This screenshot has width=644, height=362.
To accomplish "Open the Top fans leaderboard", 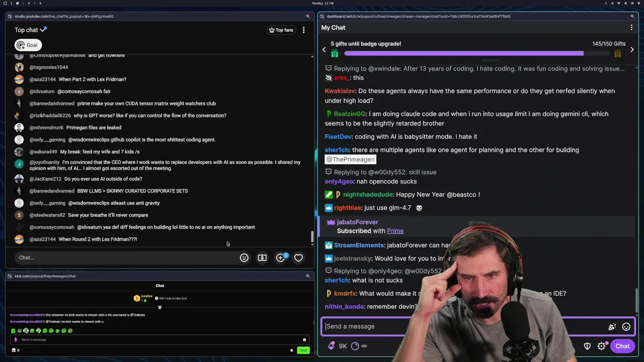I will coord(281,30).
